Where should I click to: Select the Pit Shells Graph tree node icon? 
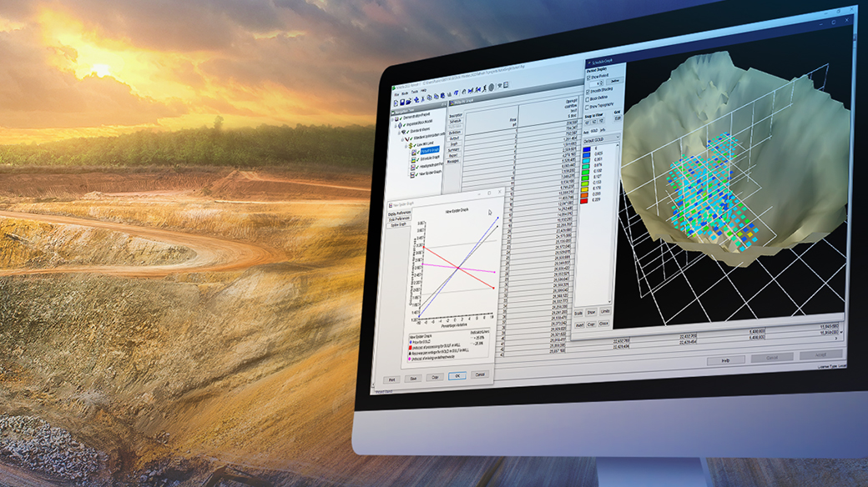(413, 152)
